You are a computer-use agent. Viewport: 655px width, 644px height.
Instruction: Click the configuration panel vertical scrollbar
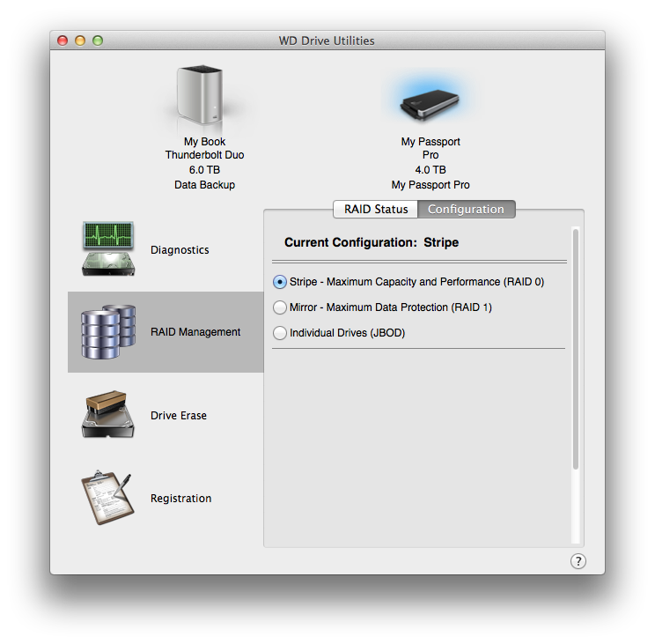click(x=576, y=349)
